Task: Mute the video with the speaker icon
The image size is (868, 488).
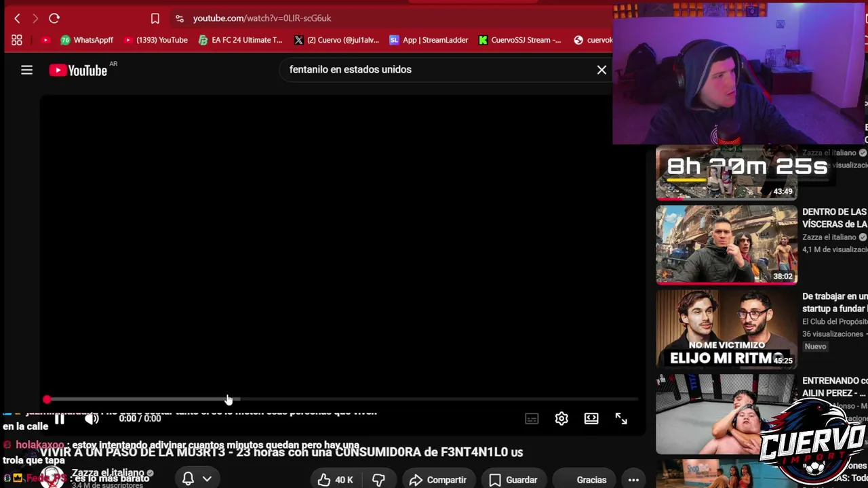Action: 92,419
